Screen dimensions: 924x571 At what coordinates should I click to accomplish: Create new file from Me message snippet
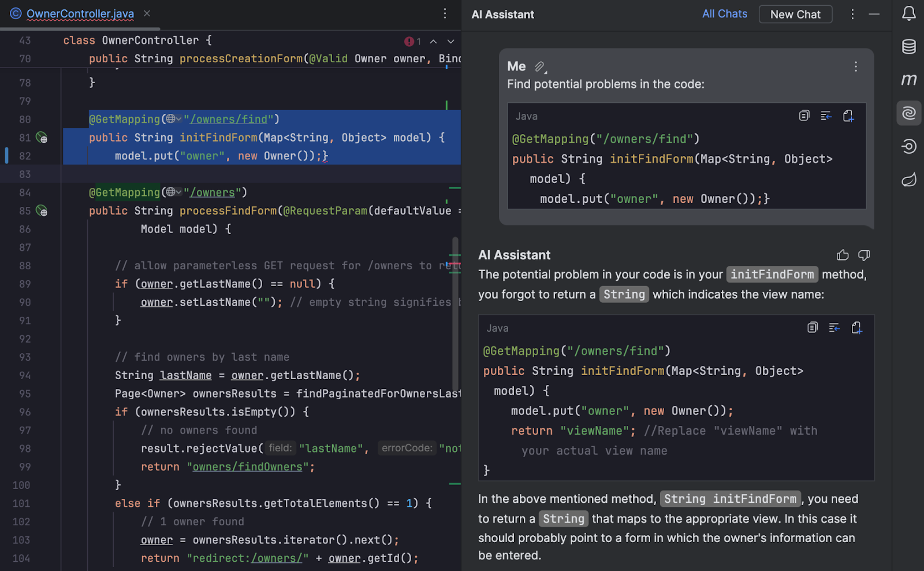click(x=848, y=116)
